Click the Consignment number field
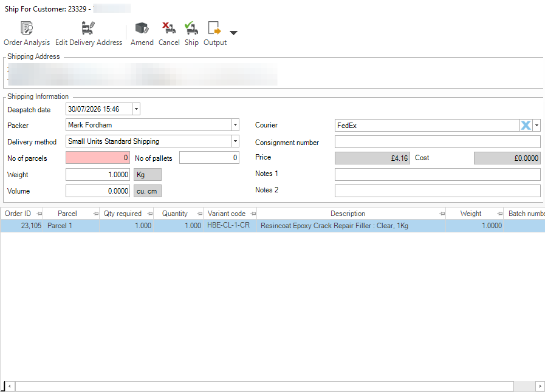Screen dimensions: 545x392 pyautogui.click(x=437, y=142)
